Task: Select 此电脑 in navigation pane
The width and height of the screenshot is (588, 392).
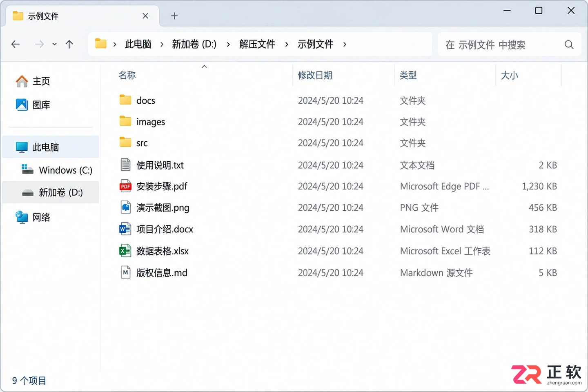Action: pyautogui.click(x=51, y=147)
